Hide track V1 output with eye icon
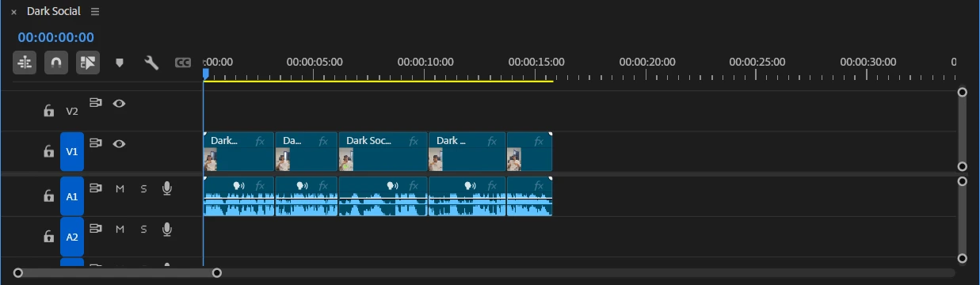Screen dimensions: 980x285 tap(119, 143)
